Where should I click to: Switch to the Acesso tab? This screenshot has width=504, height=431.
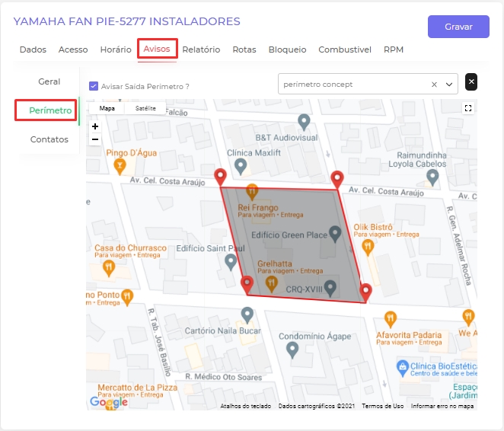(x=73, y=49)
